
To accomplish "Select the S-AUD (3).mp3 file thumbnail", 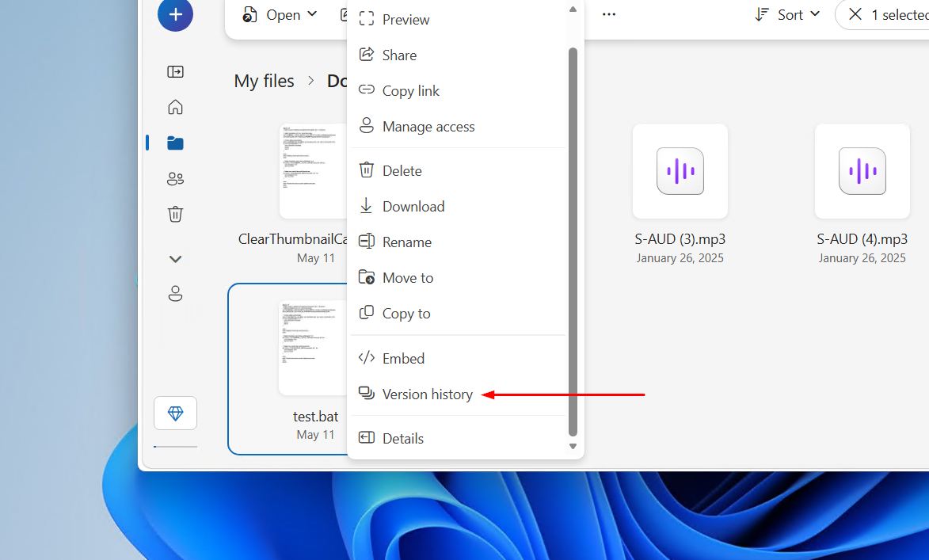I will click(680, 171).
